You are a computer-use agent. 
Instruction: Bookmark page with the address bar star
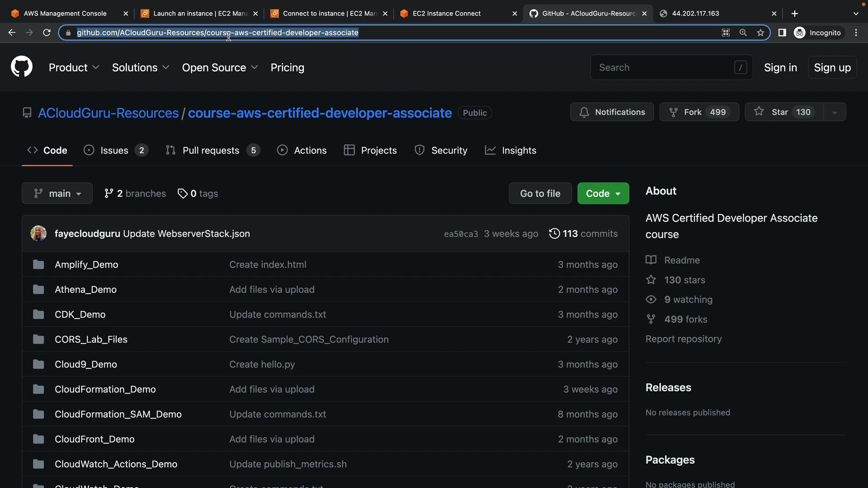point(760,33)
